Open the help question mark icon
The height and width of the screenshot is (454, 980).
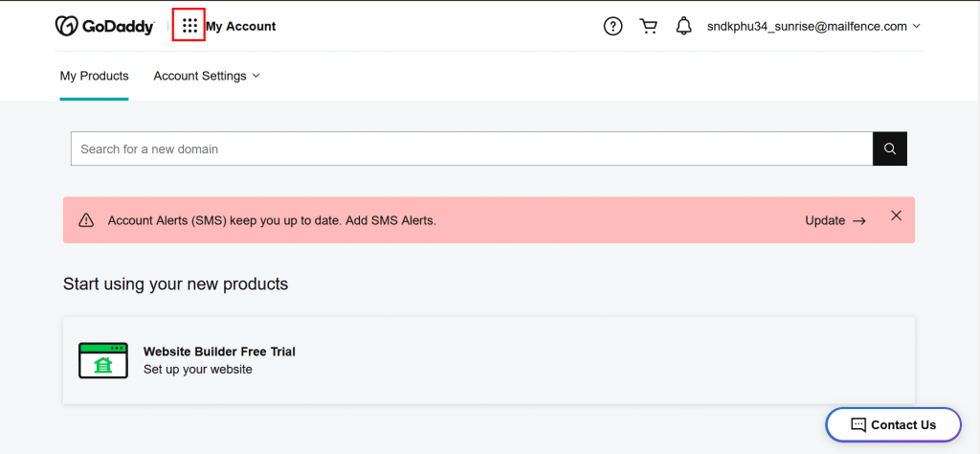[x=612, y=26]
